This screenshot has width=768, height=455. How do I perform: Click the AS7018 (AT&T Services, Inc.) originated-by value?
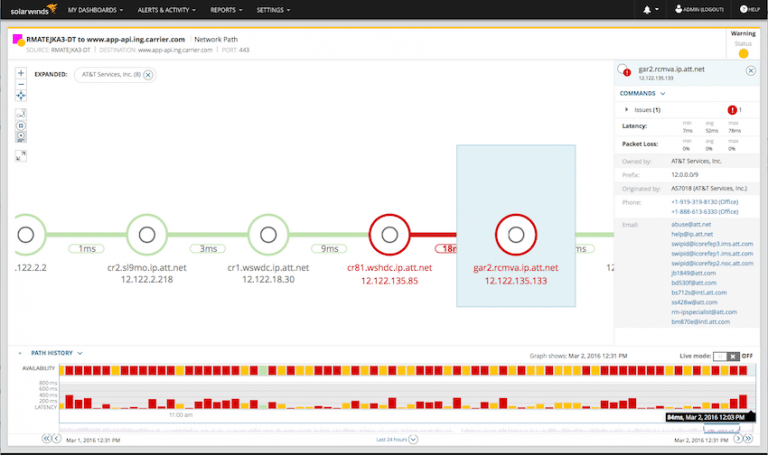pyautogui.click(x=709, y=188)
